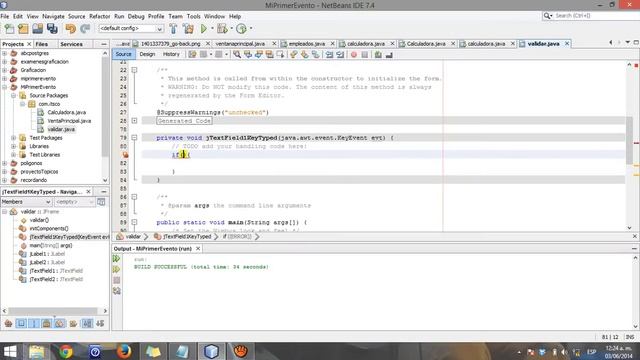
Task: Switch to the Services panel tab
Action: click(71, 44)
